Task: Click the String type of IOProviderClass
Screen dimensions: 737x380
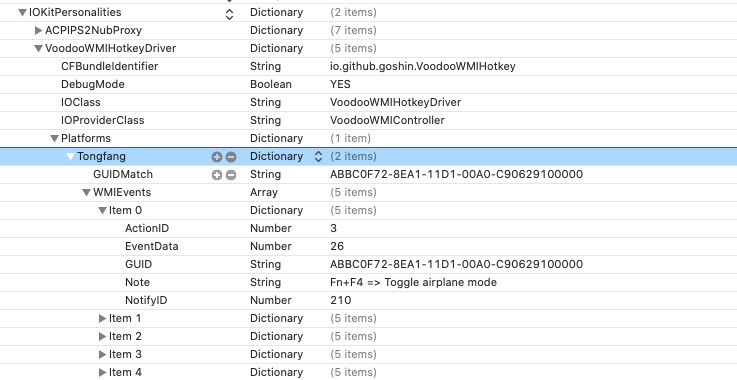Action: pyautogui.click(x=265, y=120)
